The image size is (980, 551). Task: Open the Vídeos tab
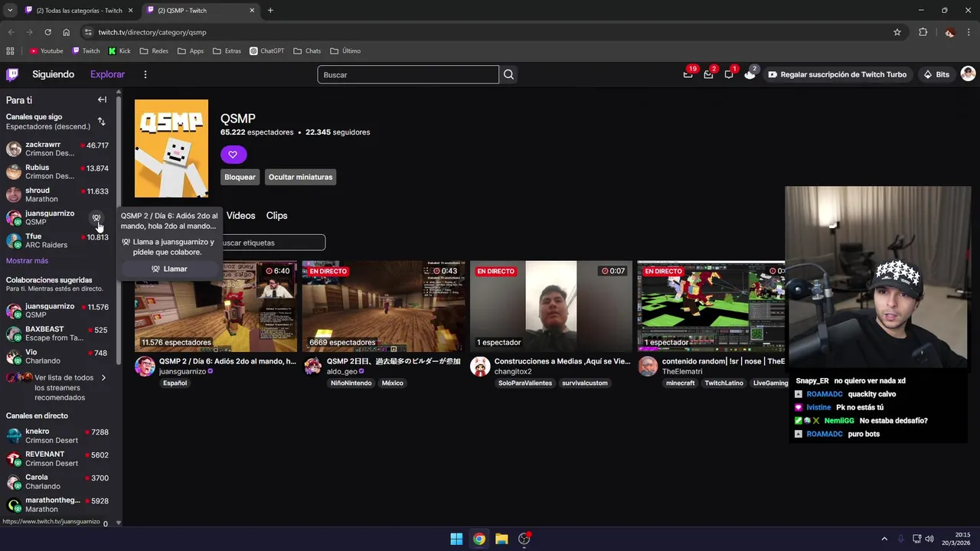pos(240,216)
